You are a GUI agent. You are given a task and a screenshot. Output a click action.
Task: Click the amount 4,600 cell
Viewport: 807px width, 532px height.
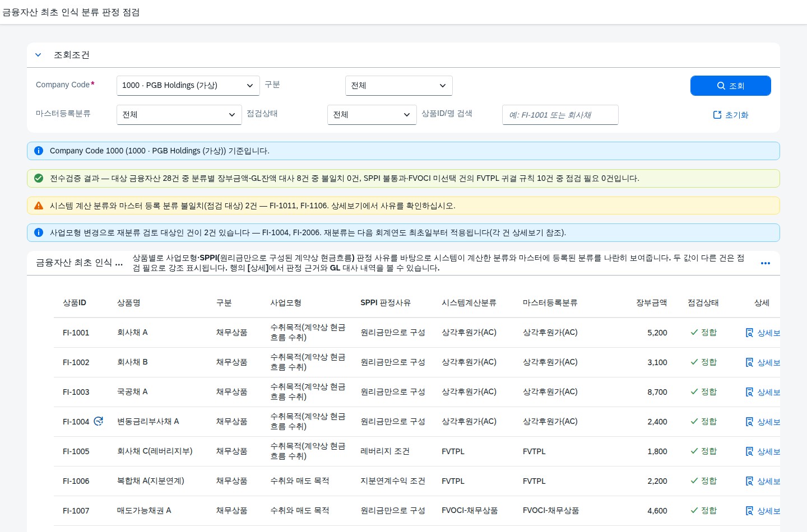pyautogui.click(x=657, y=511)
